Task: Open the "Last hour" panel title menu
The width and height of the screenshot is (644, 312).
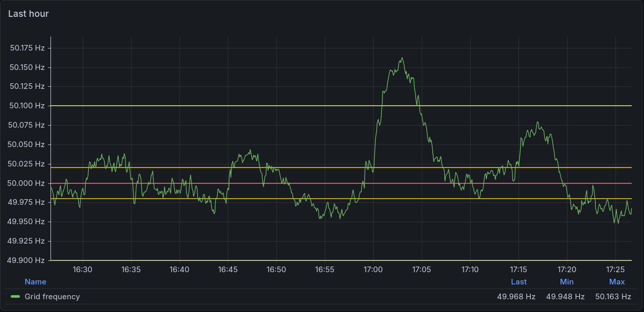Action: coord(29,14)
